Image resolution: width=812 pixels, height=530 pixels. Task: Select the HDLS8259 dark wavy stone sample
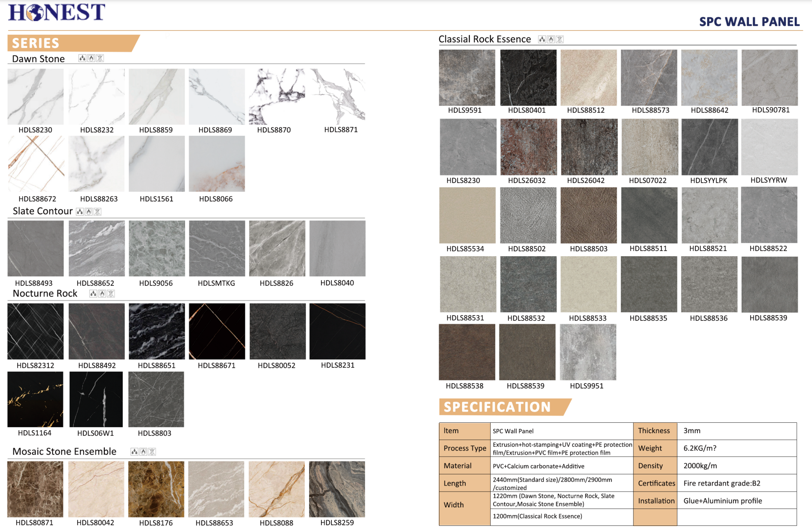click(337, 489)
